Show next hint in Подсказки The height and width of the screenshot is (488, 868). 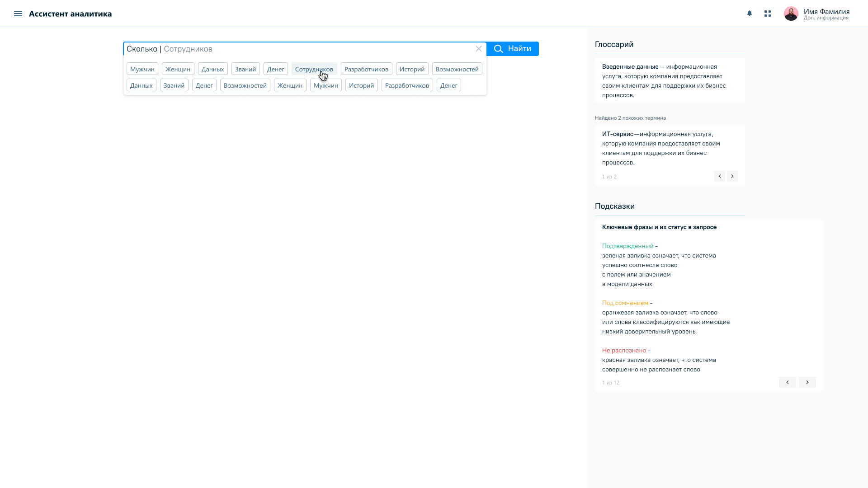[x=807, y=382]
